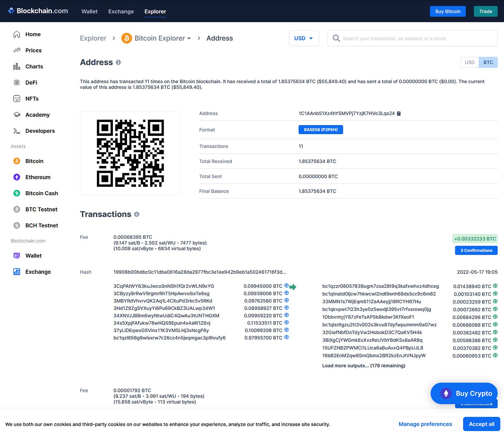Open the USD currency dropdown

[x=304, y=38]
